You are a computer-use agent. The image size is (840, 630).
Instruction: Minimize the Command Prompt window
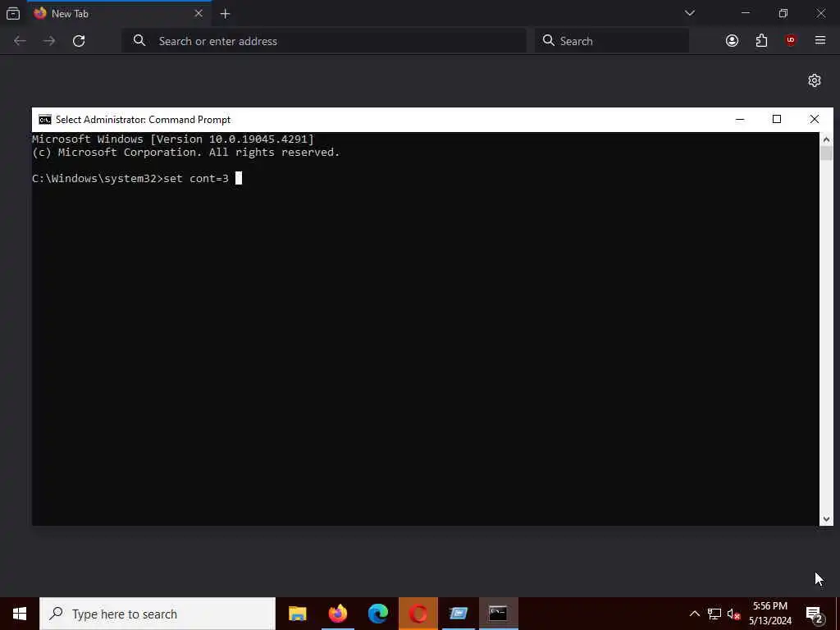coord(740,120)
